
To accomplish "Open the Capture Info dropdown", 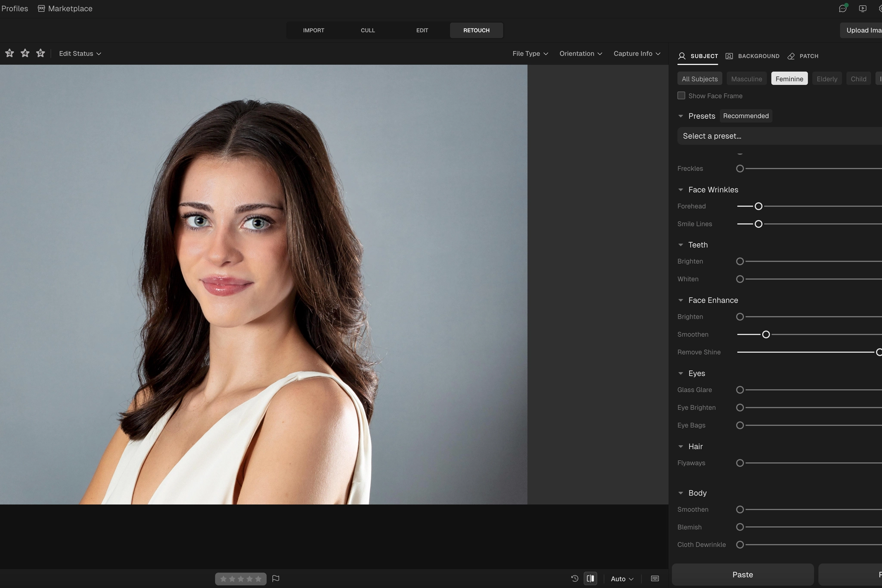I will point(637,53).
